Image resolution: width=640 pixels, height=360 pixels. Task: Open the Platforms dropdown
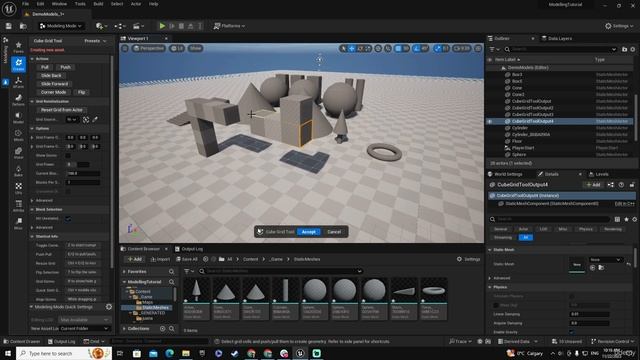point(229,26)
